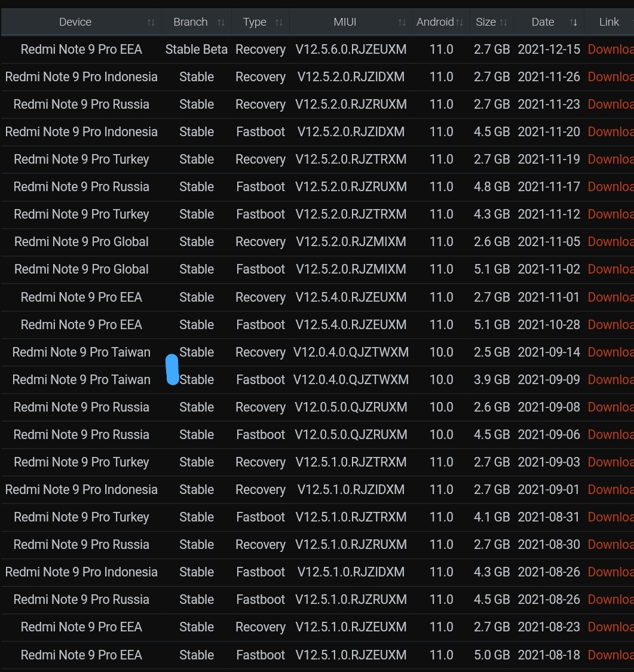Click the '2021-11-20' date cell

[x=549, y=131]
